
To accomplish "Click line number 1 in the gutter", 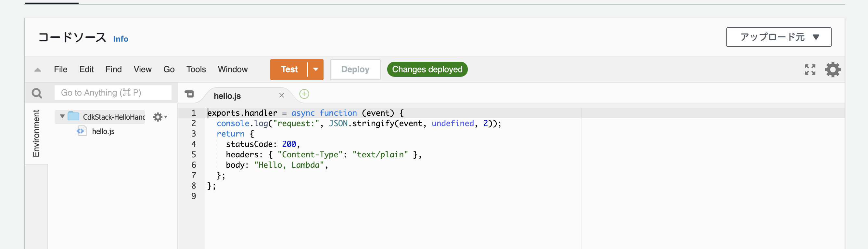I will click(194, 113).
